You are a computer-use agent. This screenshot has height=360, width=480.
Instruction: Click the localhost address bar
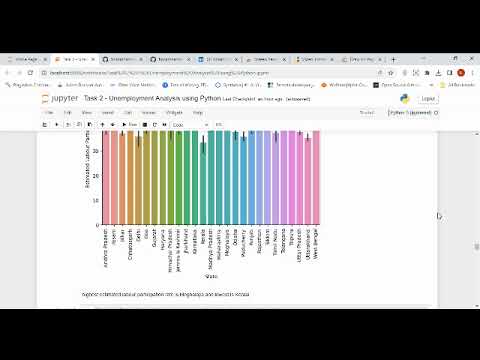tap(210, 73)
